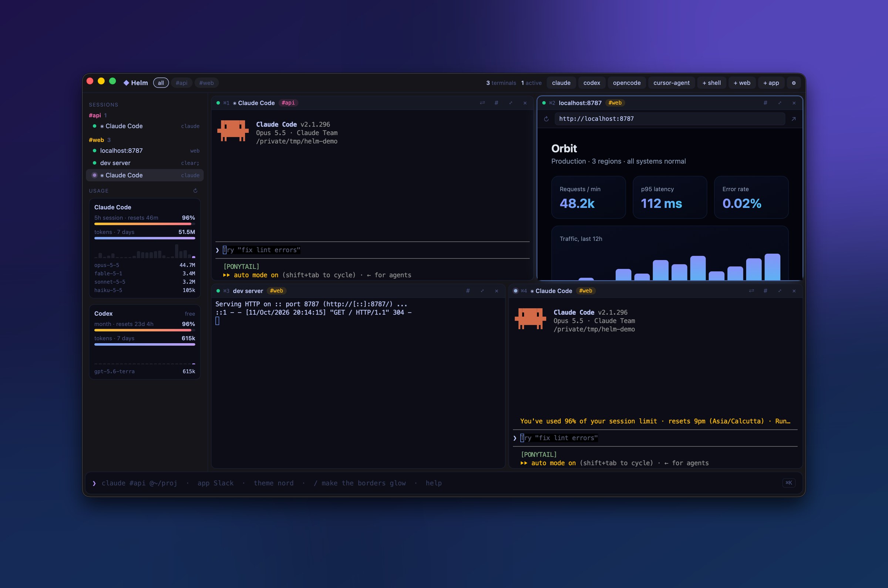Click the ⌘K shortcut badge in command bar

click(x=788, y=483)
